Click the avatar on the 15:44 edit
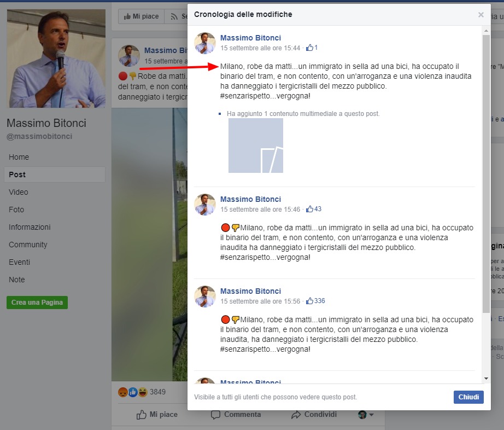This screenshot has height=430, width=504. point(205,43)
